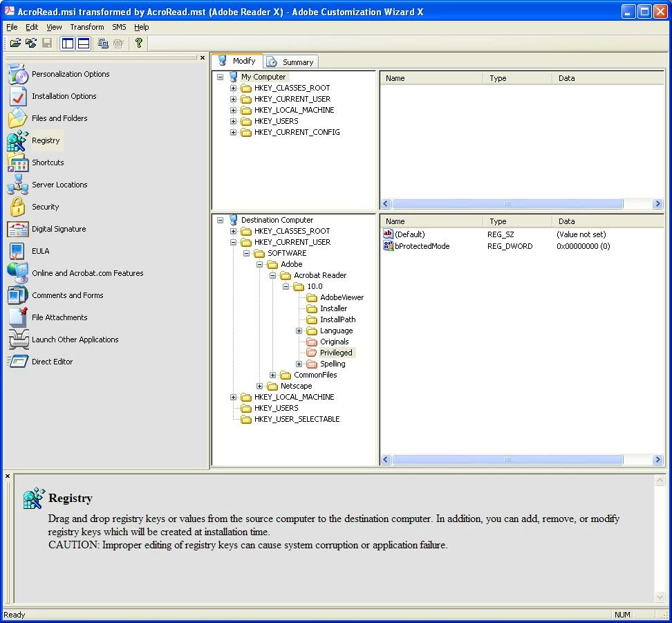The height and width of the screenshot is (623, 672).
Task: Open the File menu
Action: [x=12, y=27]
